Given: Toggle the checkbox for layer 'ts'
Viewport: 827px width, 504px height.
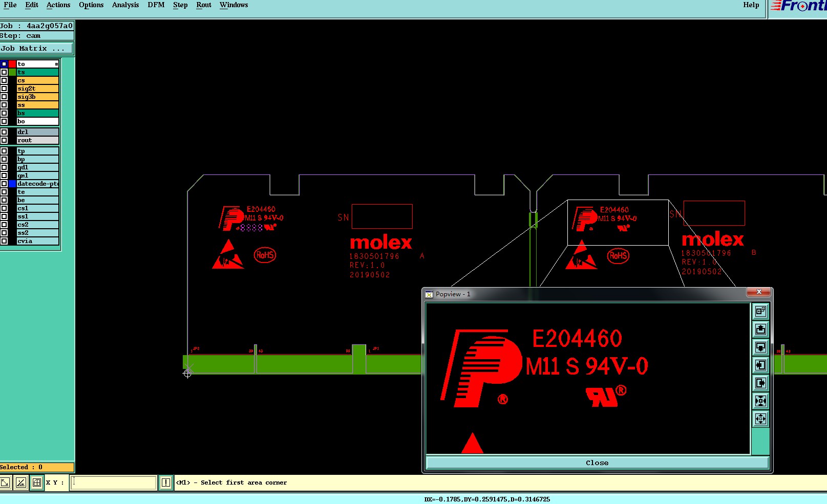Looking at the screenshot, I should tap(4, 72).
